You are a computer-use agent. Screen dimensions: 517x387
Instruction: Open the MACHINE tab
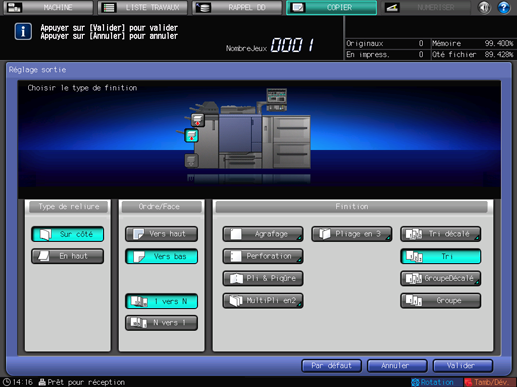[48, 7]
